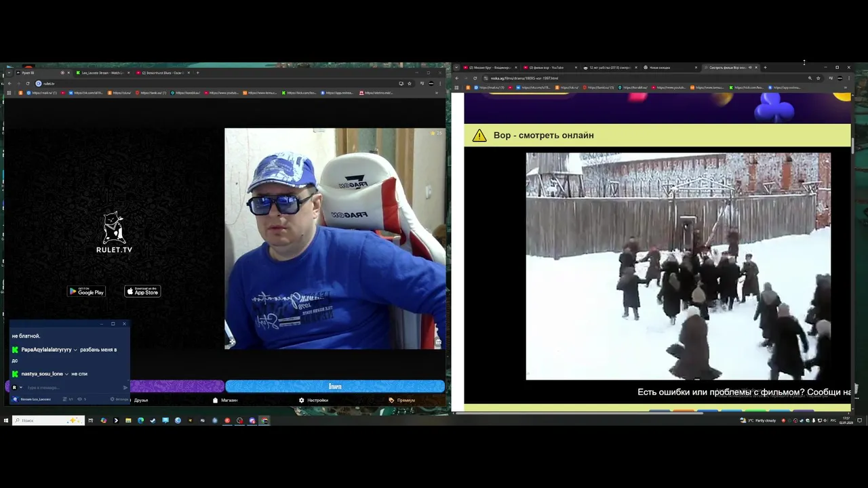This screenshot has height=488, width=868.
Task: Open the chat settings gear in the popup footer
Action: pos(113,399)
